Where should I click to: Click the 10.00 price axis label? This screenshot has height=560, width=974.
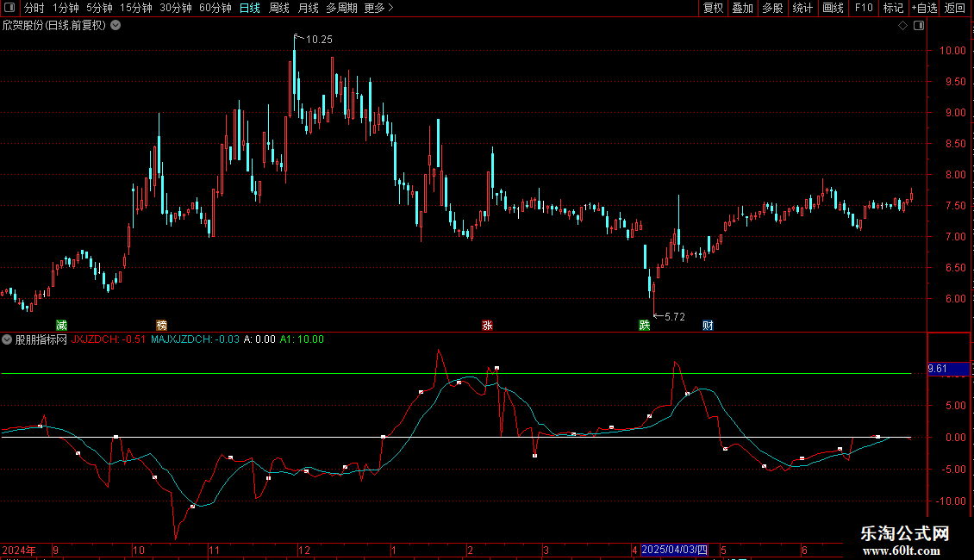952,51
